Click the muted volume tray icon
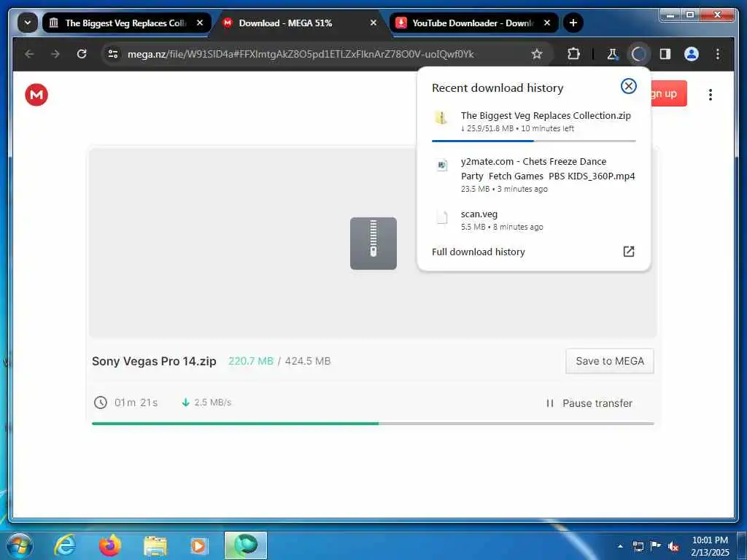This screenshot has width=747, height=560. (x=673, y=546)
